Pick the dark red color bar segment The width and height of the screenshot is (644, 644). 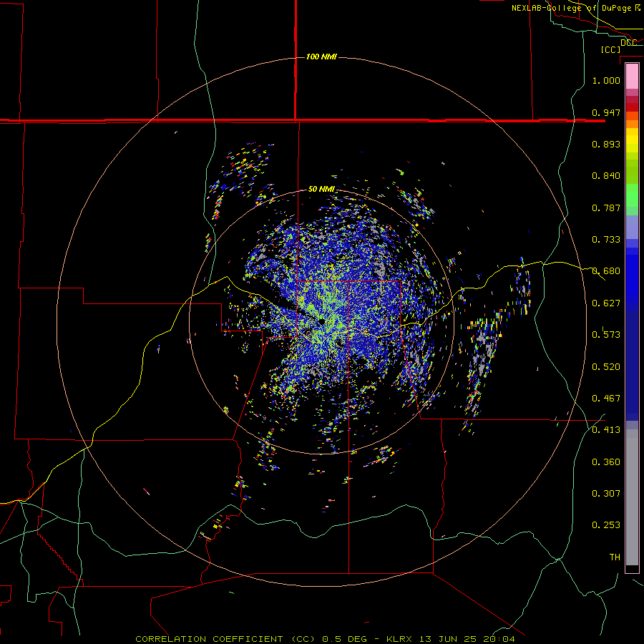[632, 107]
